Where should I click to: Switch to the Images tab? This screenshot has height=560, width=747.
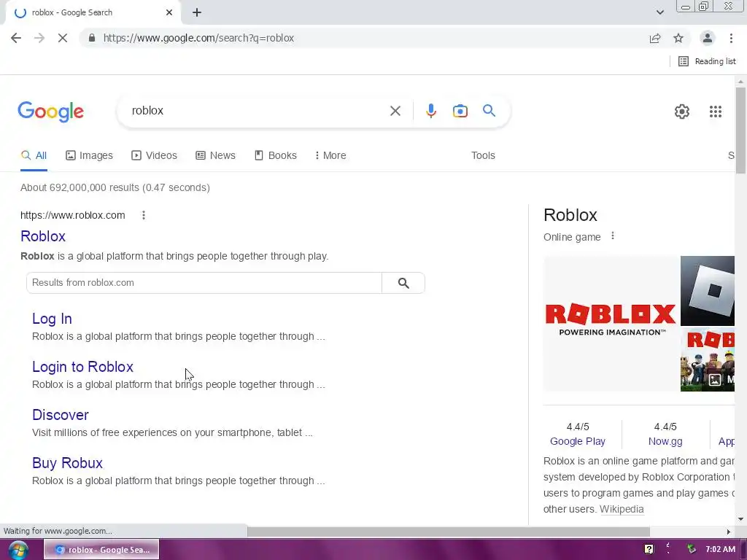tap(89, 156)
